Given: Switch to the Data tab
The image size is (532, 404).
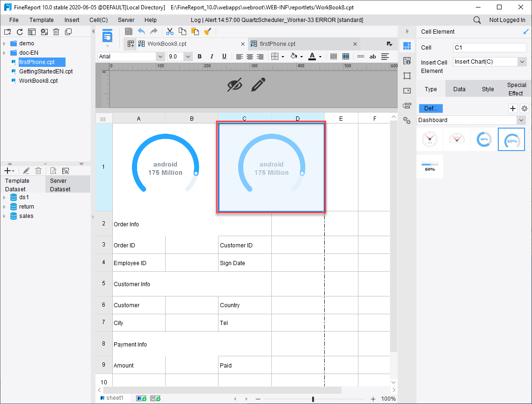Looking at the screenshot, I should point(459,89).
